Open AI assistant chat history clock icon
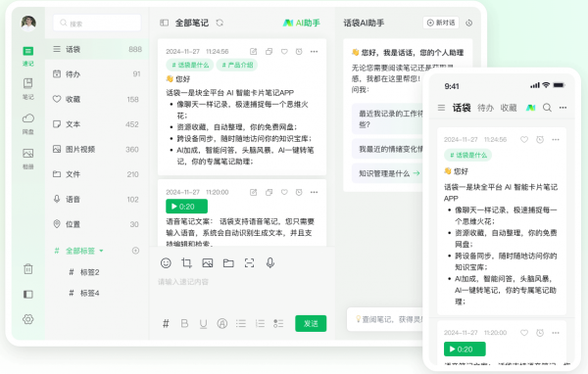 (468, 23)
